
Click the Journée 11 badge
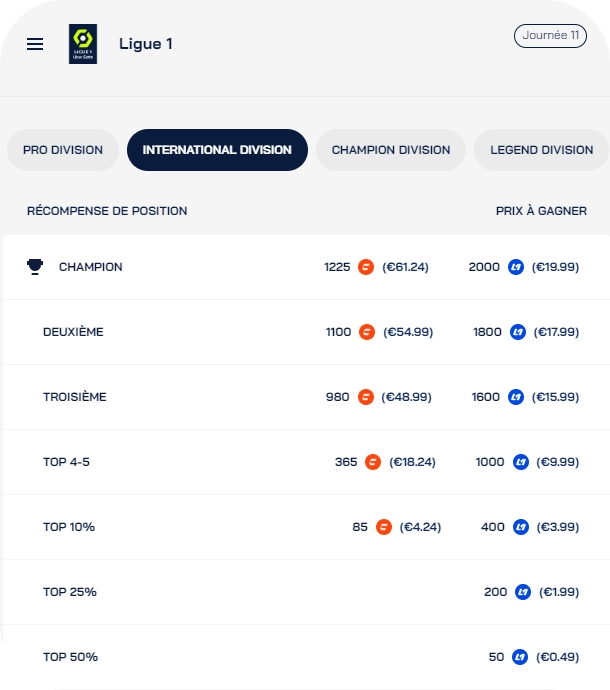coord(550,36)
